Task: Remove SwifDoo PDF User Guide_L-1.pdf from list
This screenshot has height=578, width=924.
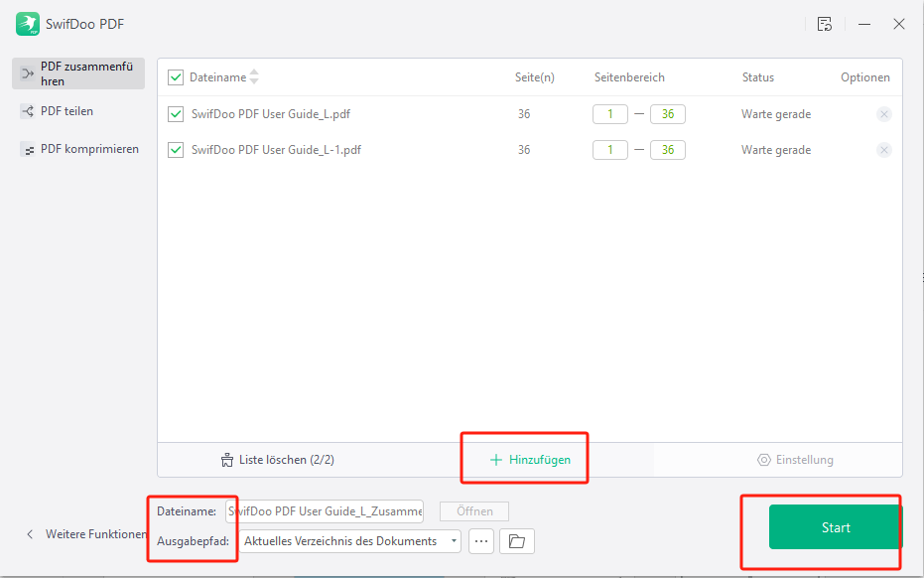Action: tap(883, 150)
